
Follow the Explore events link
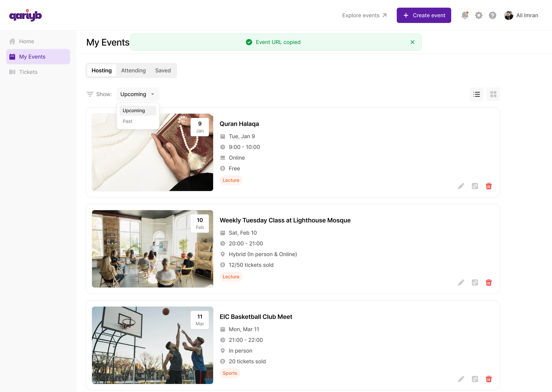[364, 15]
